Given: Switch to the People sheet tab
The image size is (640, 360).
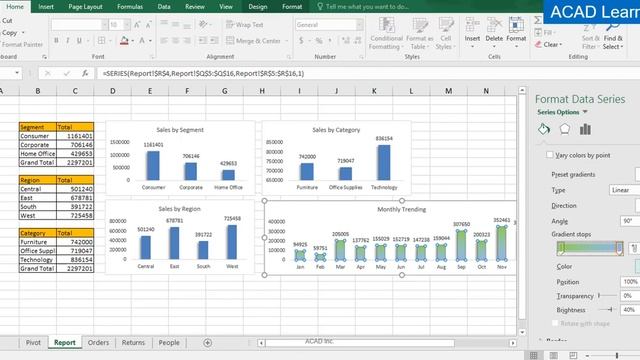Looking at the screenshot, I should [x=169, y=343].
